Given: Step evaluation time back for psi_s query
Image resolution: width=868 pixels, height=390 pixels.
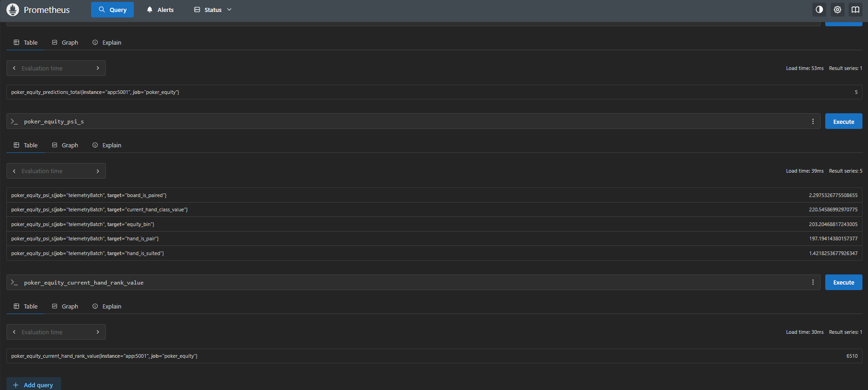Looking at the screenshot, I should pos(14,171).
